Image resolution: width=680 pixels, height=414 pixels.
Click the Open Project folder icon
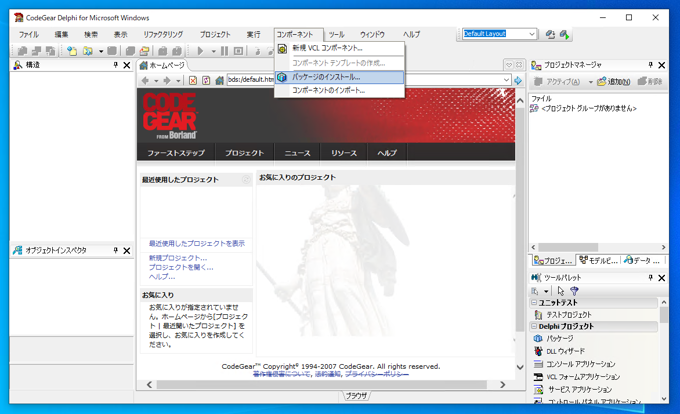pos(88,51)
